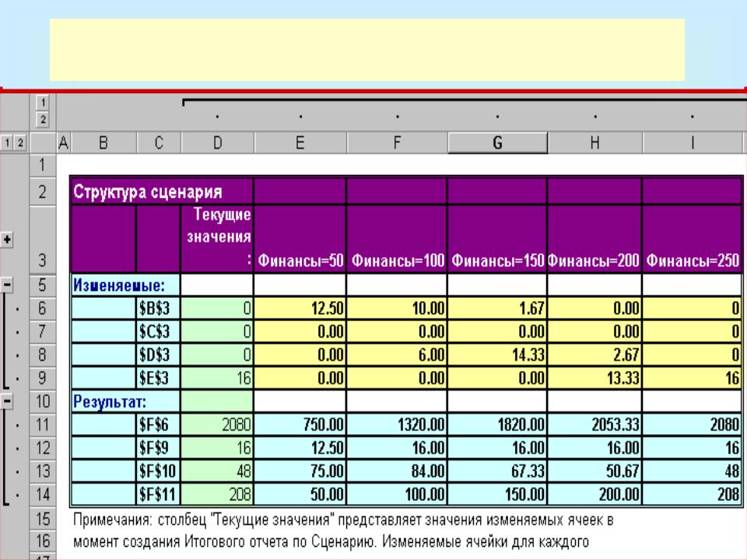Screen dimensions: 747x560
Task: Click the cell with value 84.00
Action: click(397, 471)
